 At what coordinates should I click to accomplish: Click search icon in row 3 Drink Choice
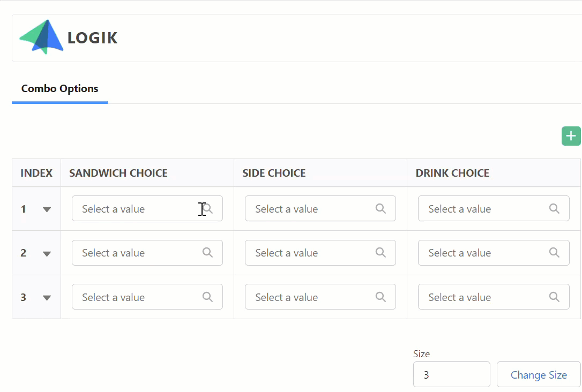click(x=554, y=297)
